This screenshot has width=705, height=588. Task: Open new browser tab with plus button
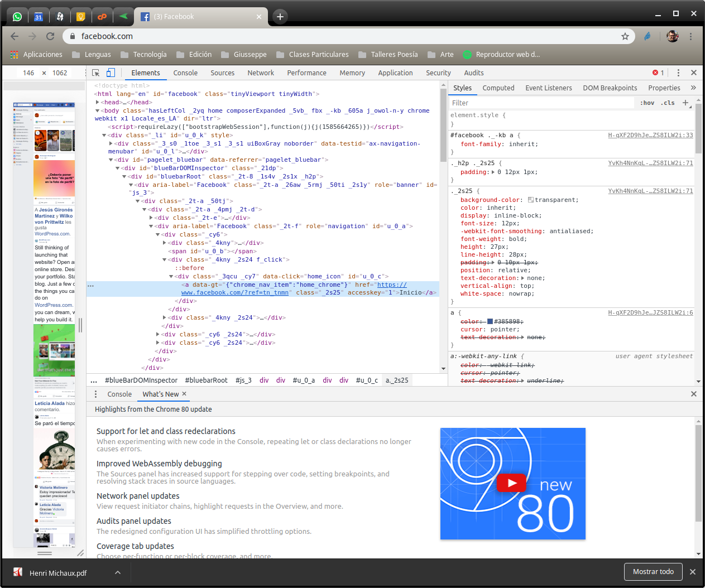click(280, 17)
